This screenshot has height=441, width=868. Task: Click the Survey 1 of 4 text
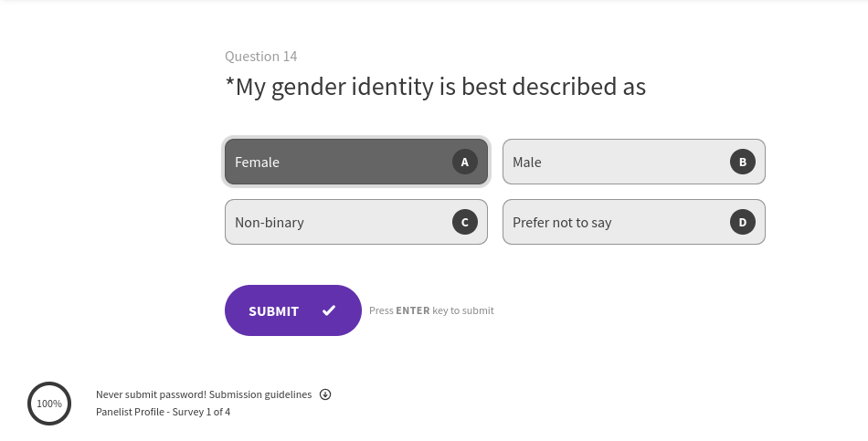(202, 412)
